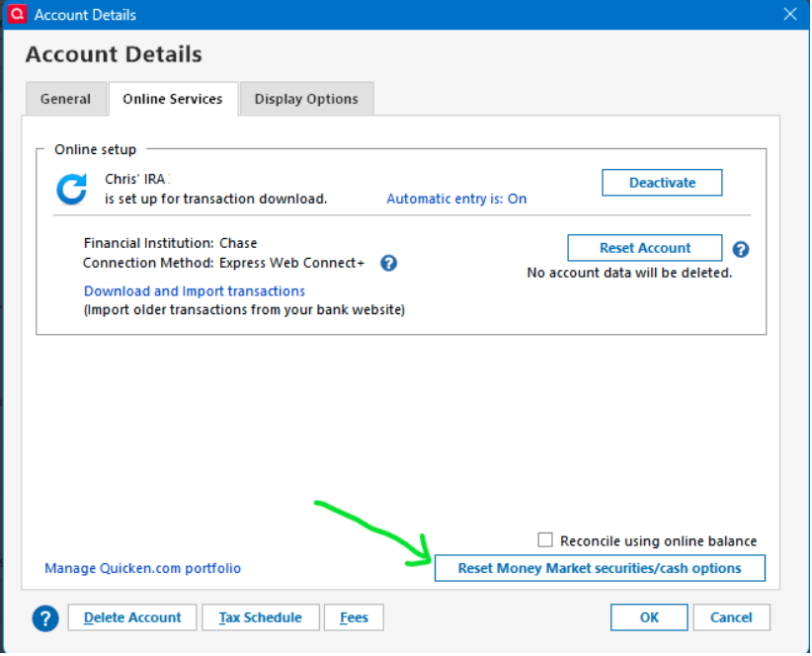
Task: Close the Account Details dialog
Action: 789,14
